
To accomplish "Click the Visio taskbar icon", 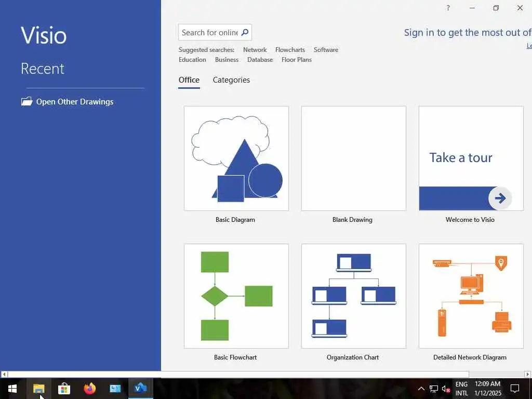I will [140, 389].
